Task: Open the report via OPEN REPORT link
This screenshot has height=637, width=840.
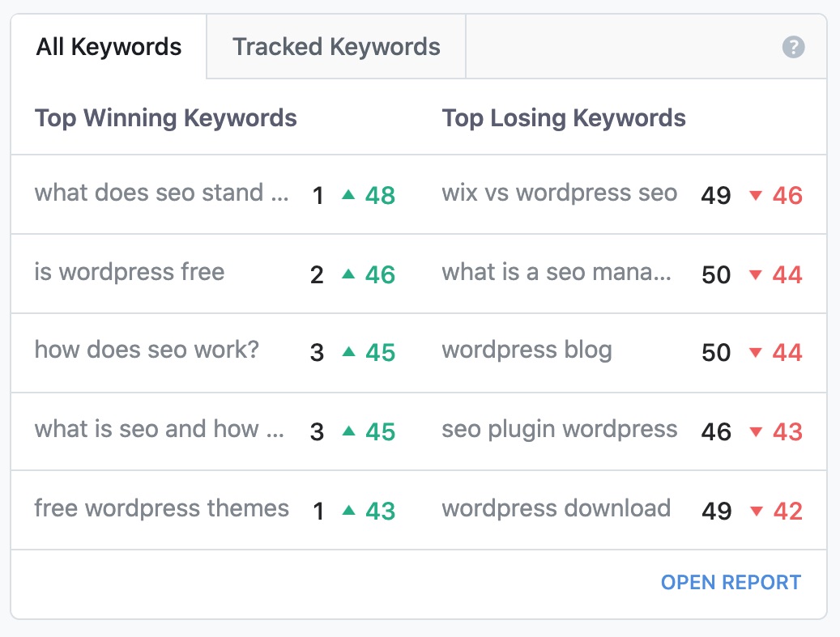Action: pos(729,582)
